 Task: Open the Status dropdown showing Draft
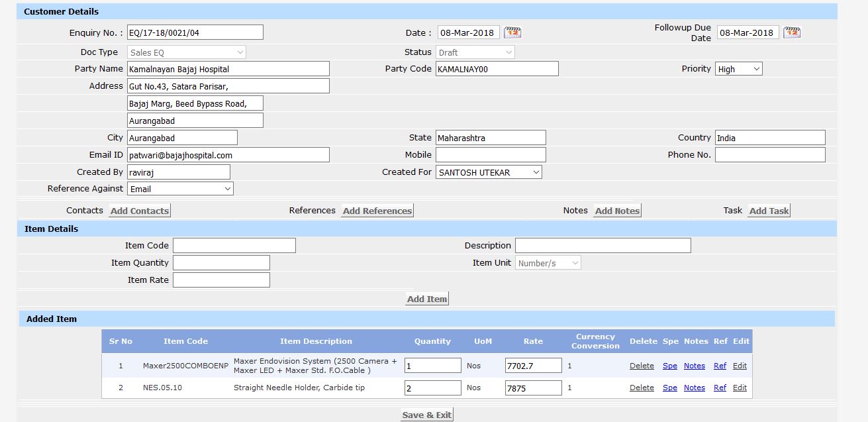475,52
